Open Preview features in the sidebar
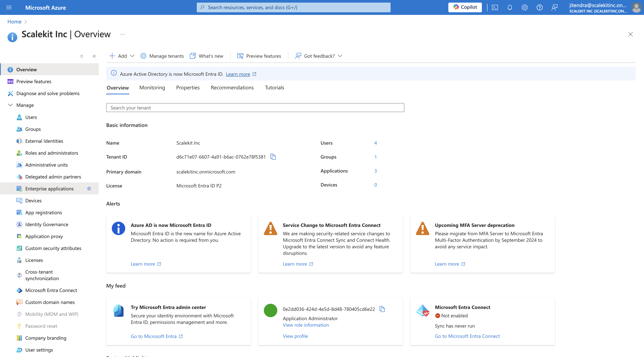This screenshot has width=644, height=357. point(34,81)
